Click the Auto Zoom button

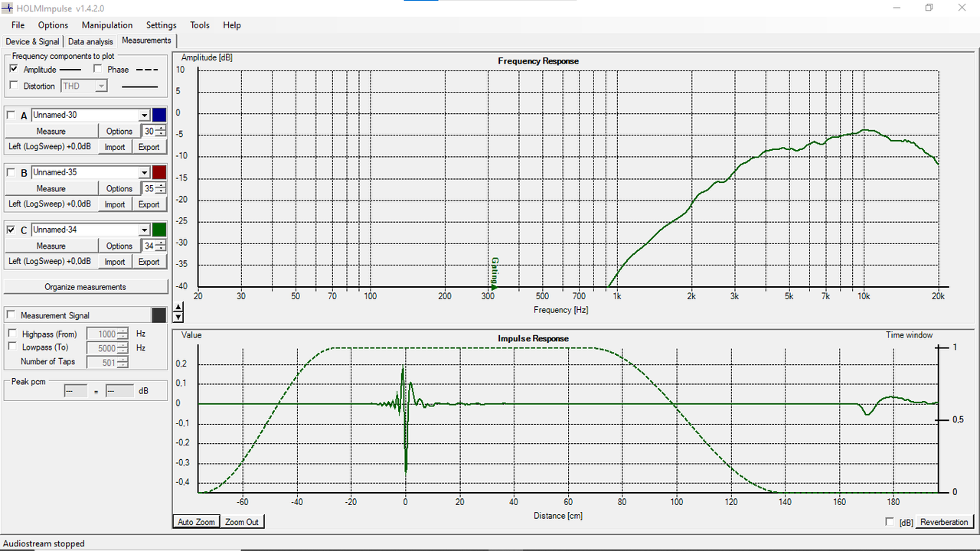(197, 522)
